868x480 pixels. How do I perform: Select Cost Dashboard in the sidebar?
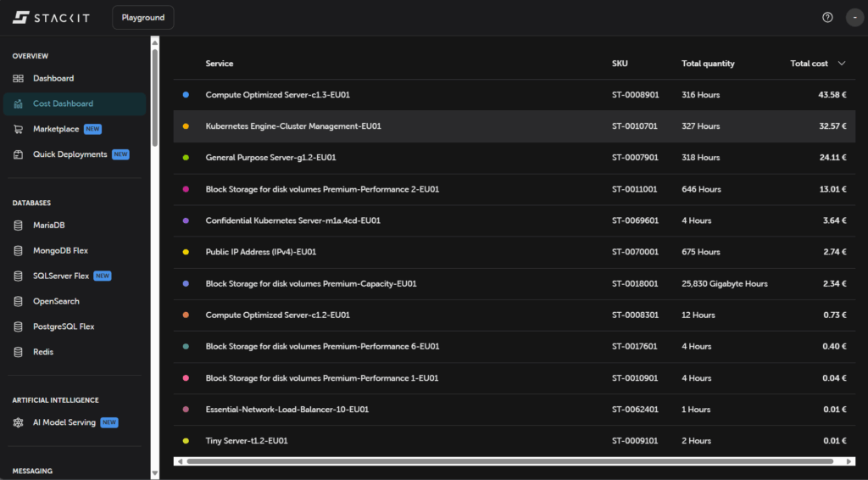63,103
